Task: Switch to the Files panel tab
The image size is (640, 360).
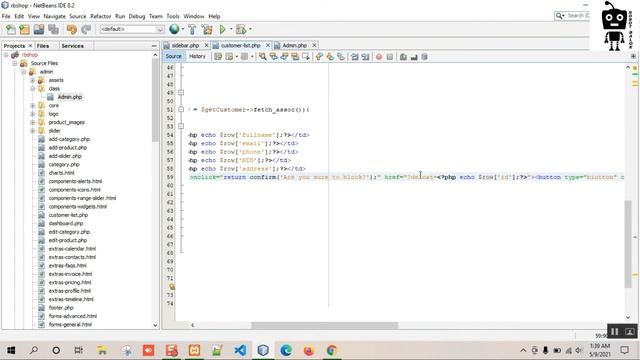Action: (43, 46)
